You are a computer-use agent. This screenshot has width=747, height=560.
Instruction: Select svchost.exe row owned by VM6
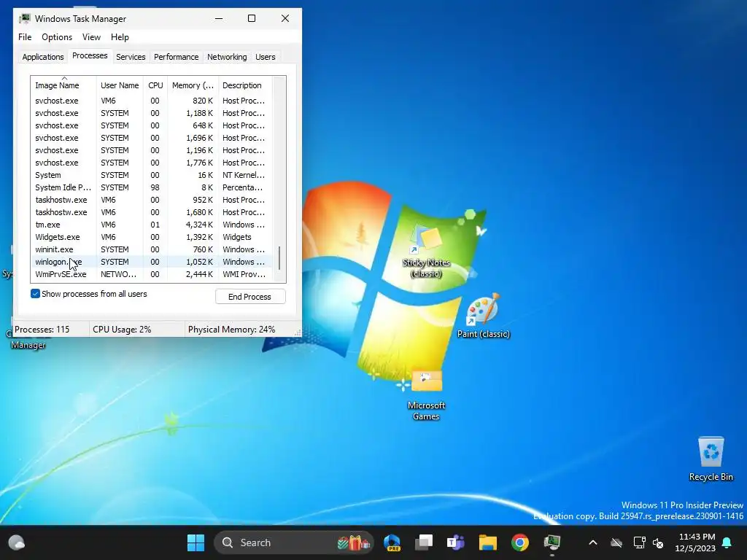coord(152,101)
